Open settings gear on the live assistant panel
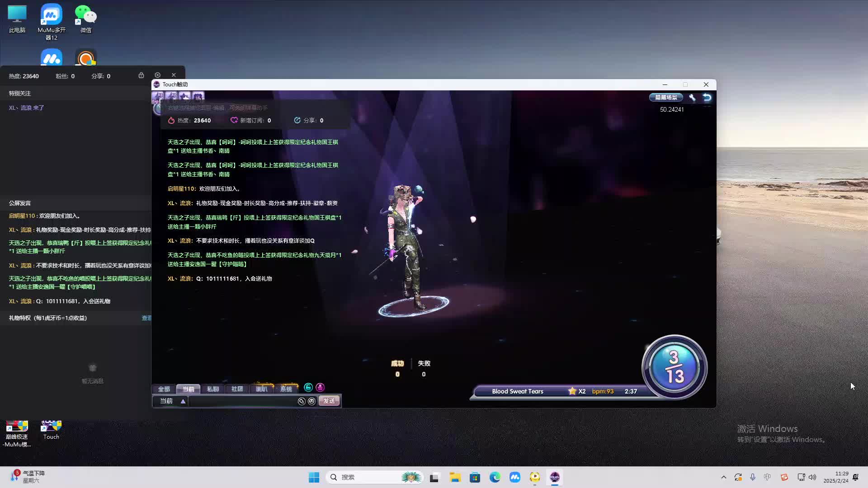Viewport: 868px width, 488px height. click(x=157, y=75)
